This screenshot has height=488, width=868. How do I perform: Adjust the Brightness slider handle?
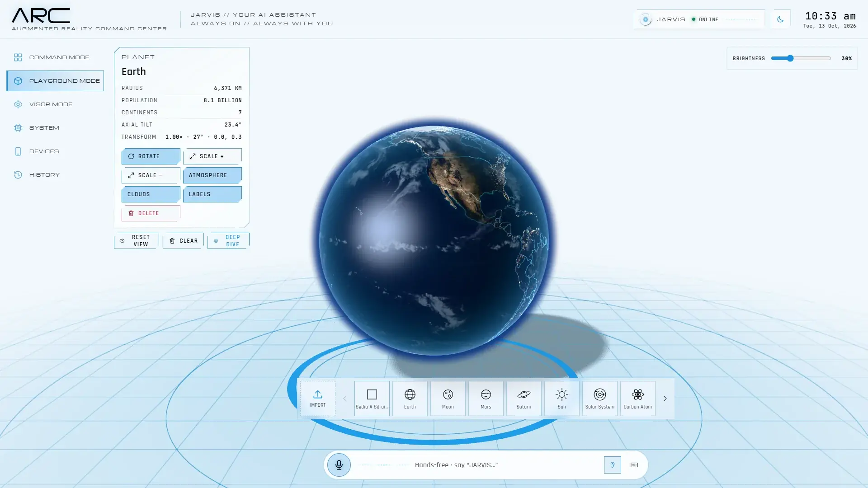[x=790, y=58]
